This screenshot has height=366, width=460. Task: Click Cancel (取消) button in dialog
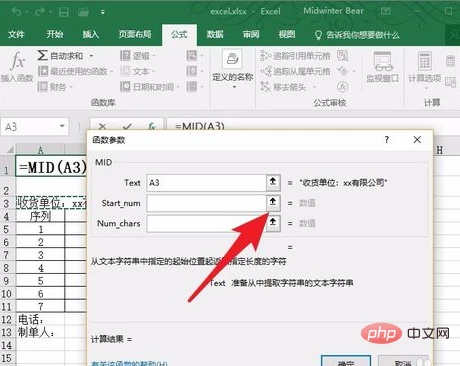click(x=403, y=361)
